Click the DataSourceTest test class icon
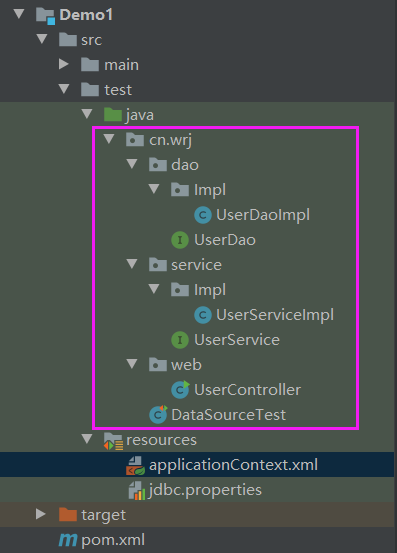 click(x=158, y=414)
